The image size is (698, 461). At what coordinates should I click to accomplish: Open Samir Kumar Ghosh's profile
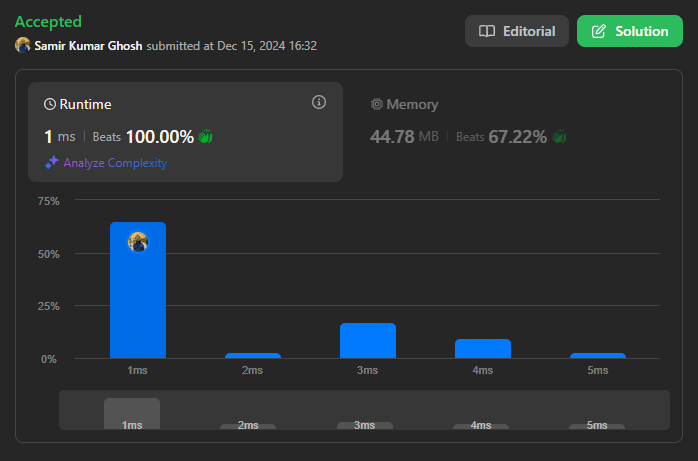click(x=89, y=45)
